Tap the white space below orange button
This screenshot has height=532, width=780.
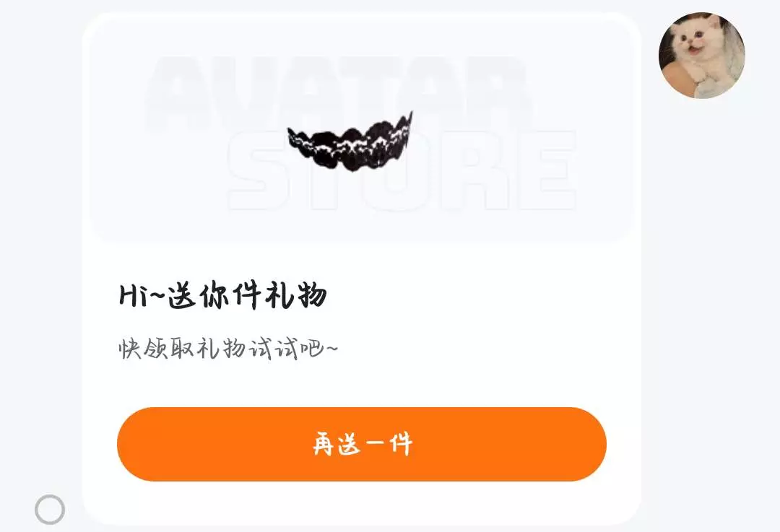coord(362,502)
